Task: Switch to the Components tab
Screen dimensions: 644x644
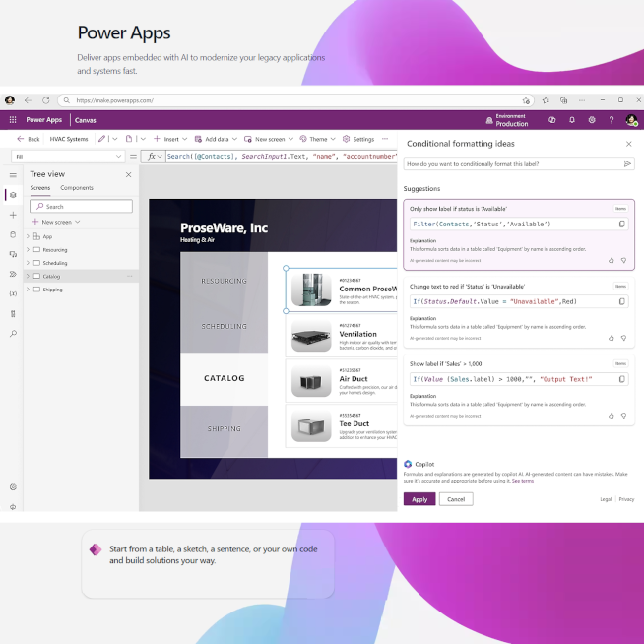Action: [x=77, y=187]
